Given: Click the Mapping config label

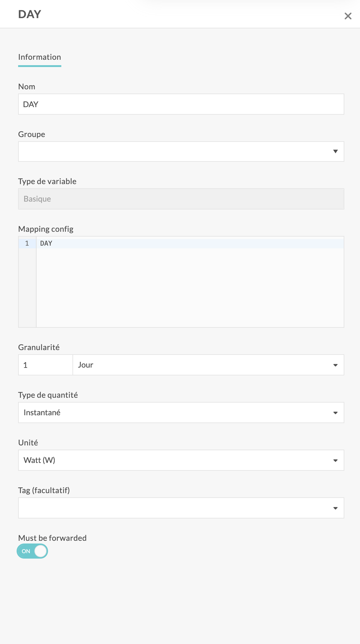Looking at the screenshot, I should (46, 229).
